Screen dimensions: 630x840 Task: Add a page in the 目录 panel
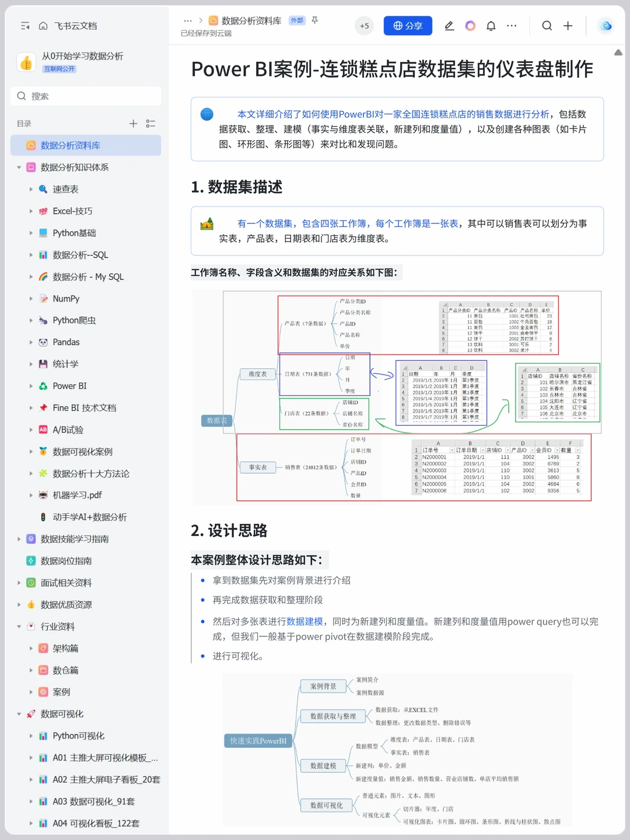(133, 123)
